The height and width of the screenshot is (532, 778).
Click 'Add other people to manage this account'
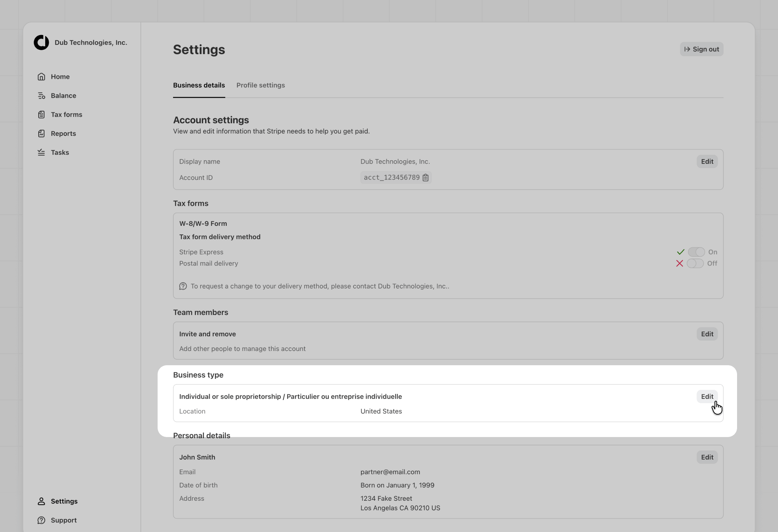242,349
